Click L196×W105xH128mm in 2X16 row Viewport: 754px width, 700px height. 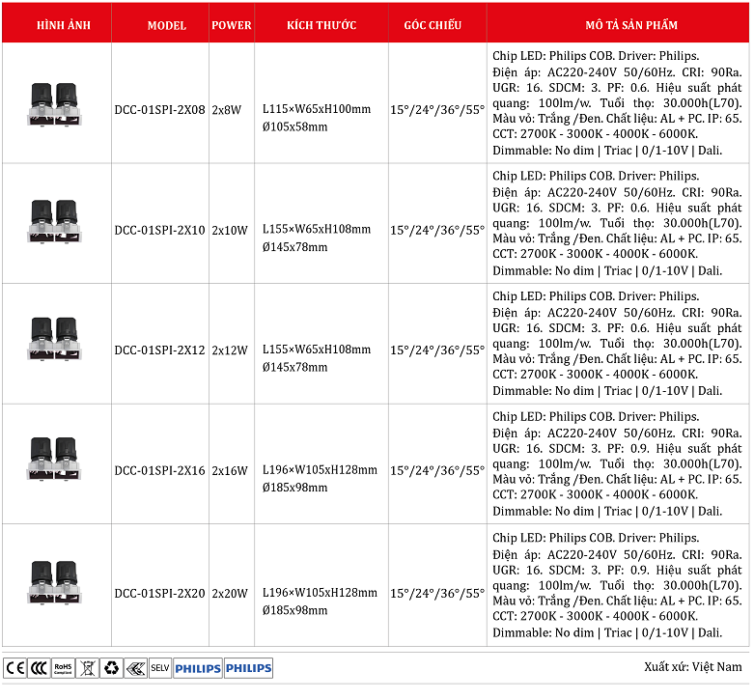pyautogui.click(x=320, y=469)
